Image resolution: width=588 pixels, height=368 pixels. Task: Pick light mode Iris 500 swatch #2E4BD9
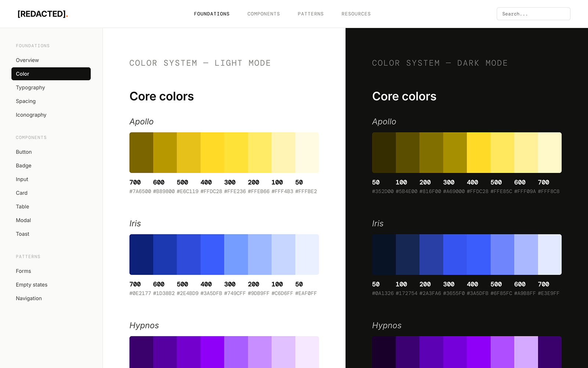click(x=189, y=255)
